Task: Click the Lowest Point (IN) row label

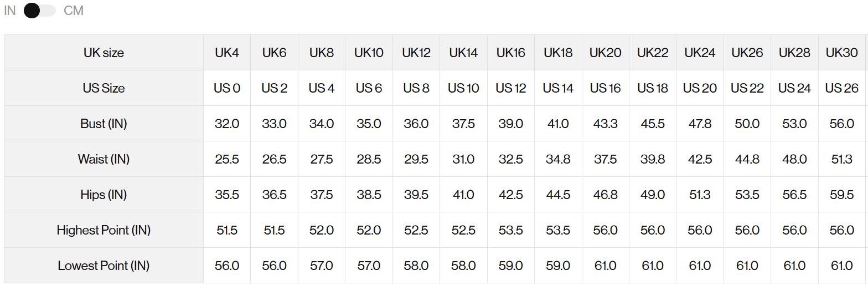Action: [x=104, y=266]
